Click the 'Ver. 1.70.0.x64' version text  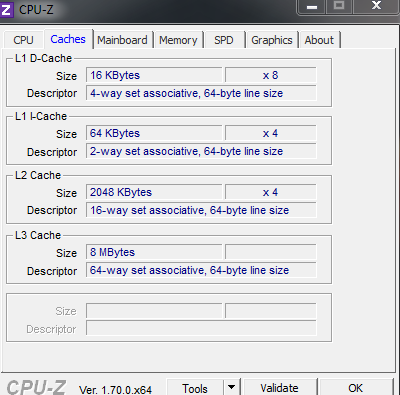point(115,389)
